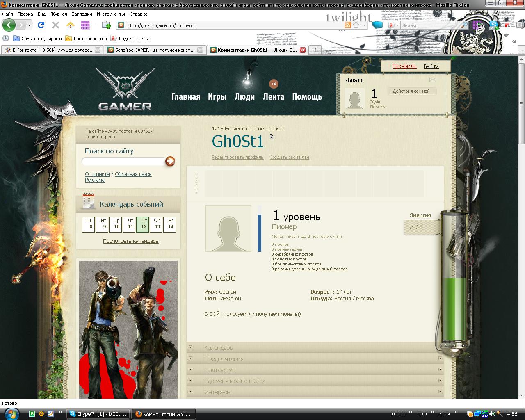Viewport: 525px width, 420px height.
Task: Click the browser Forward arrow button
Action: click(21, 25)
